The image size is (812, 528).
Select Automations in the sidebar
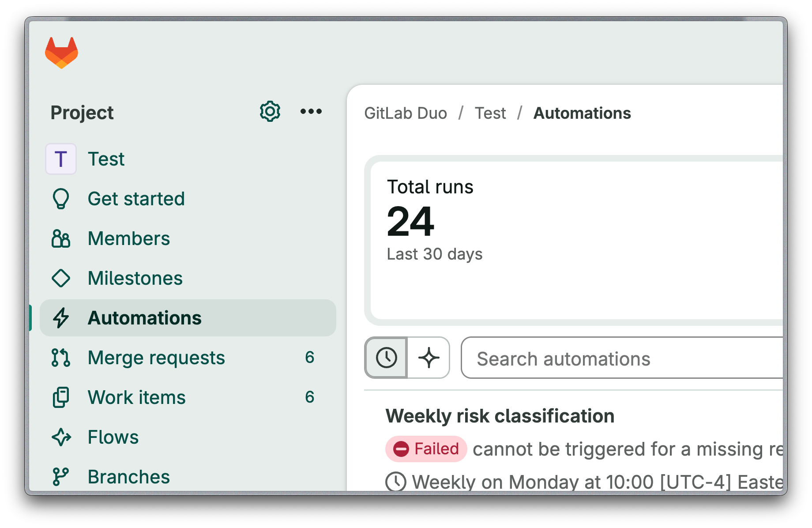click(188, 318)
